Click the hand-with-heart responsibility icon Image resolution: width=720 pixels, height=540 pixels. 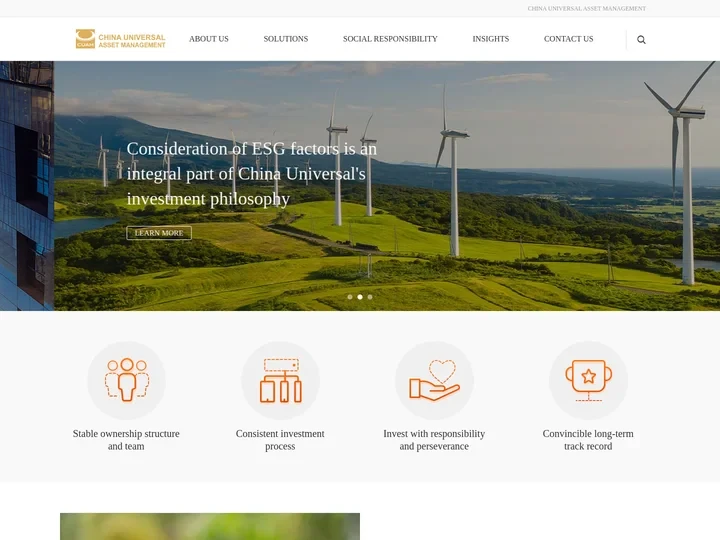434,380
